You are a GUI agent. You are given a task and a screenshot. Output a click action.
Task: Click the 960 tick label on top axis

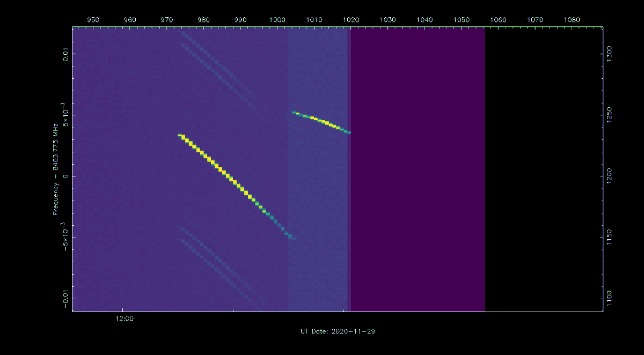tap(130, 20)
